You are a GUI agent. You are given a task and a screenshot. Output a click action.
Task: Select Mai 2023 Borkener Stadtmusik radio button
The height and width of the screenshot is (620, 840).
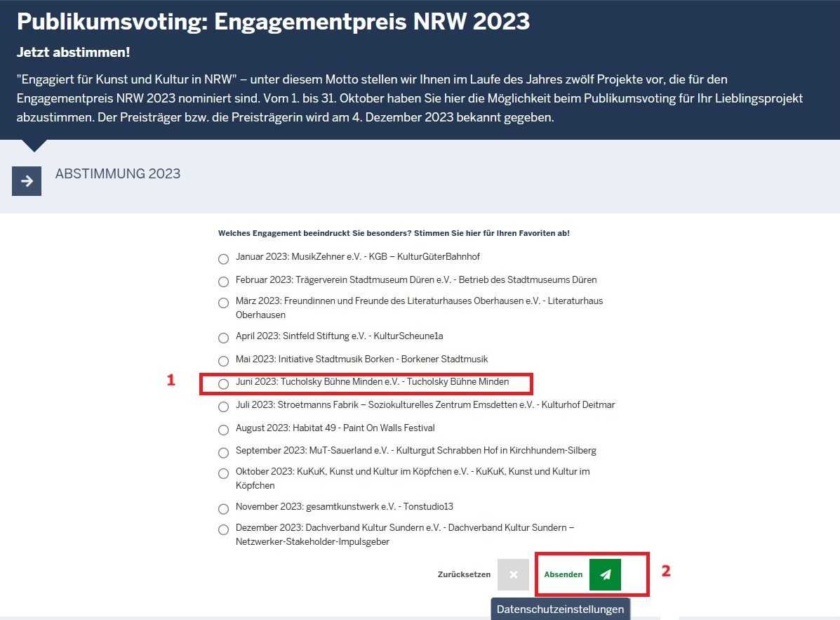pos(223,361)
